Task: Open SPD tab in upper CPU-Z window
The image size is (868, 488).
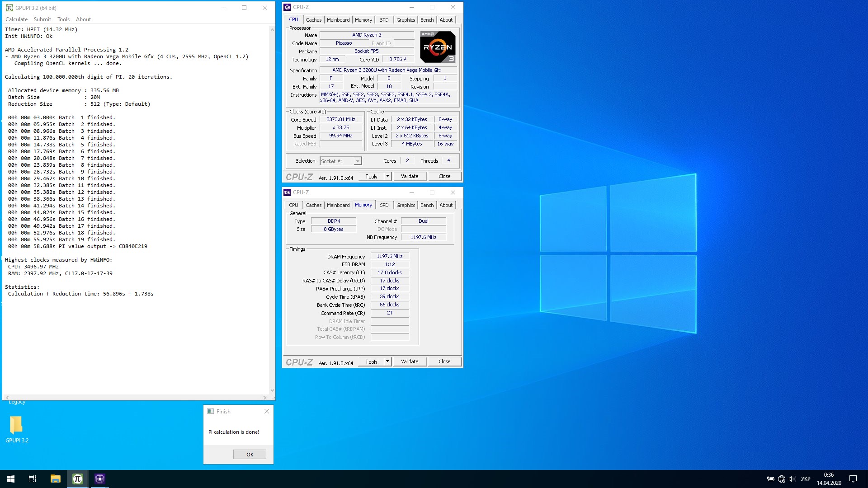Action: (384, 20)
